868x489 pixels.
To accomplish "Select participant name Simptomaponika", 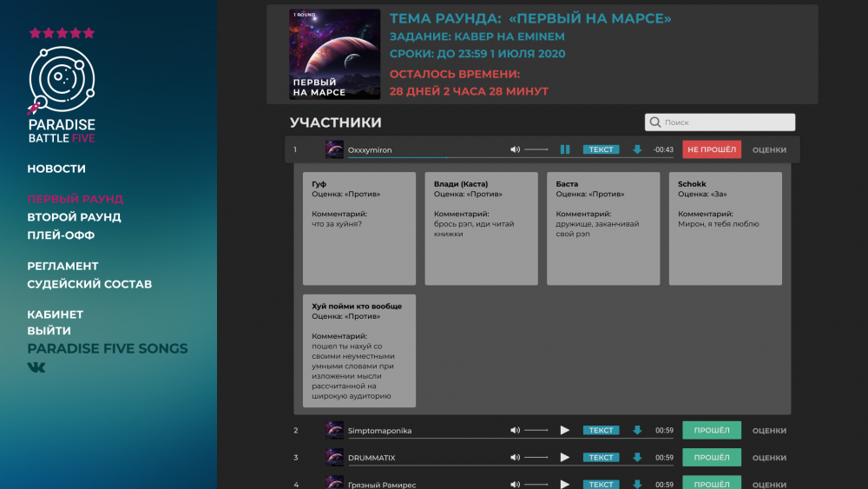I will (x=380, y=430).
